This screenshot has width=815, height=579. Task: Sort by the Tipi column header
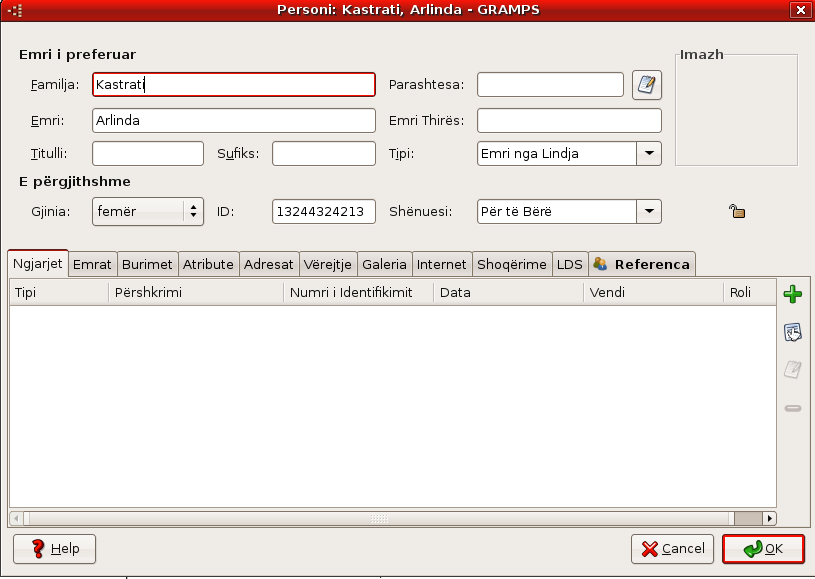pyautogui.click(x=59, y=293)
